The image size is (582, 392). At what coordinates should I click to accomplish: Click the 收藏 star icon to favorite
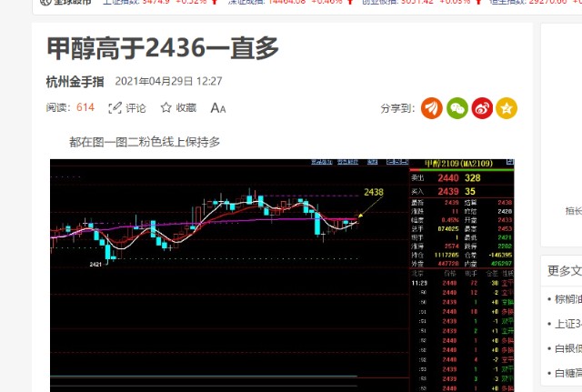[x=166, y=108]
